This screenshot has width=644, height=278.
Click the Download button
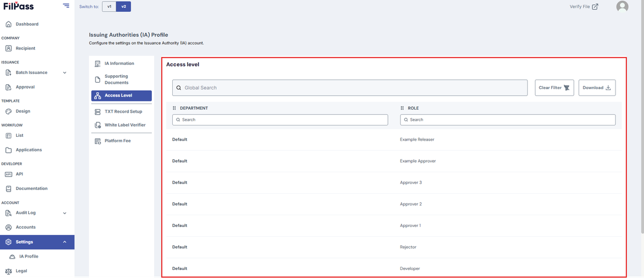point(597,87)
